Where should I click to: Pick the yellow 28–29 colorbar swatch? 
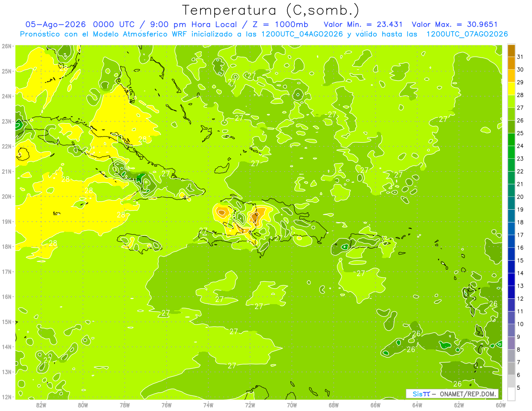(x=511, y=89)
